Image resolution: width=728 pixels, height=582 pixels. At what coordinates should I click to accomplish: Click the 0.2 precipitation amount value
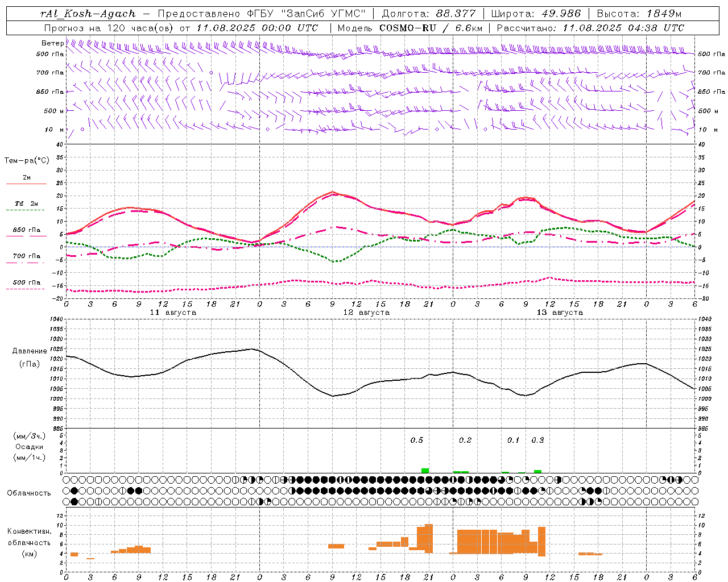click(465, 440)
